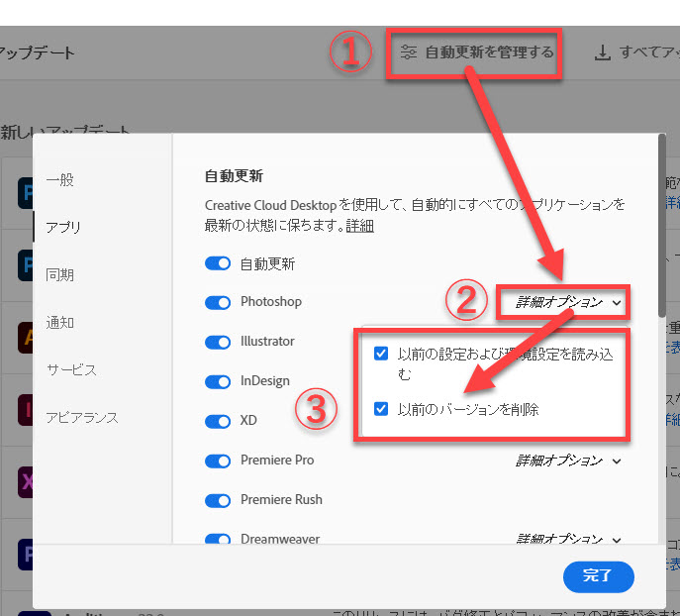The image size is (680, 616).
Task: Toggle the Premiere Pro auto-update switch
Action: pos(218,461)
